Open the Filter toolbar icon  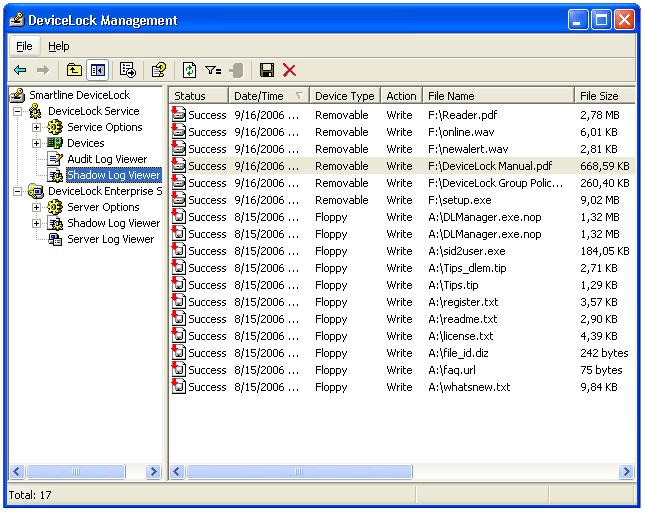[x=213, y=70]
